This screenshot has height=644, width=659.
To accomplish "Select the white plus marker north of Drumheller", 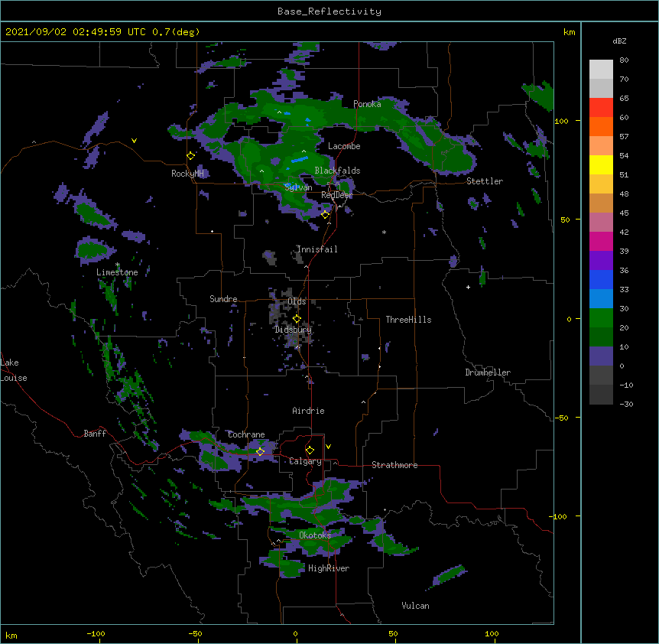I will click(468, 287).
